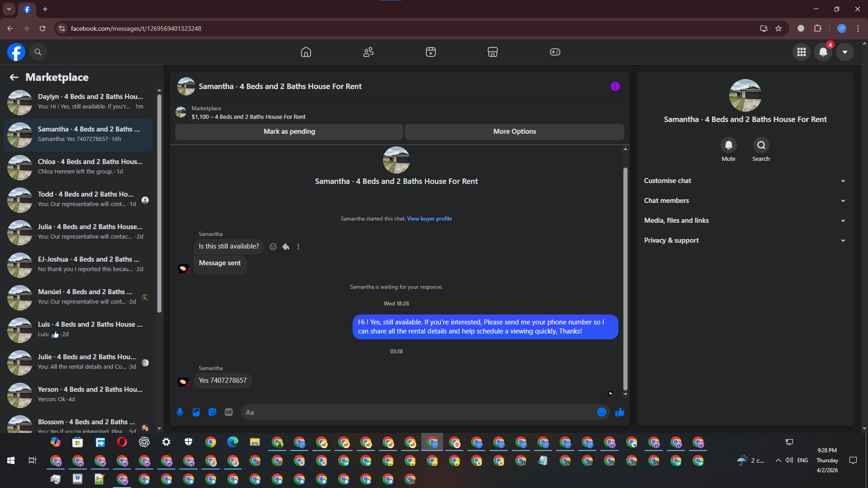Click the Facebook logo
The image size is (868, 488).
(x=16, y=52)
